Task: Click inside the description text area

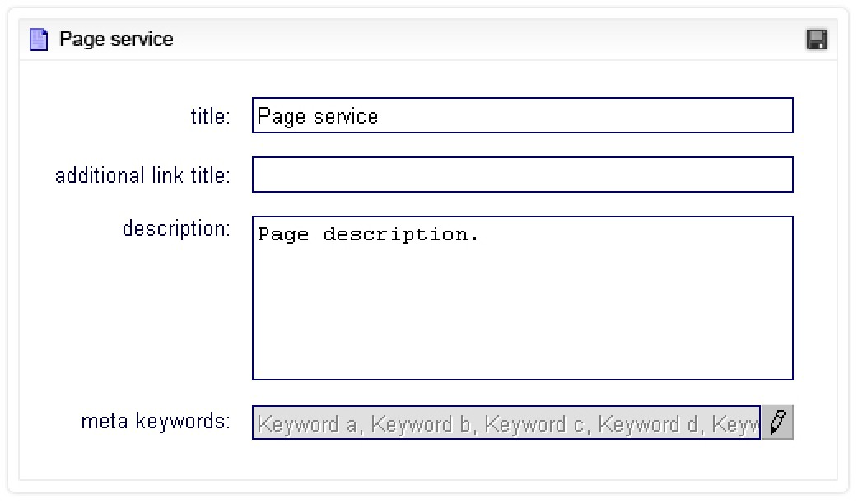Action: pyautogui.click(x=522, y=313)
